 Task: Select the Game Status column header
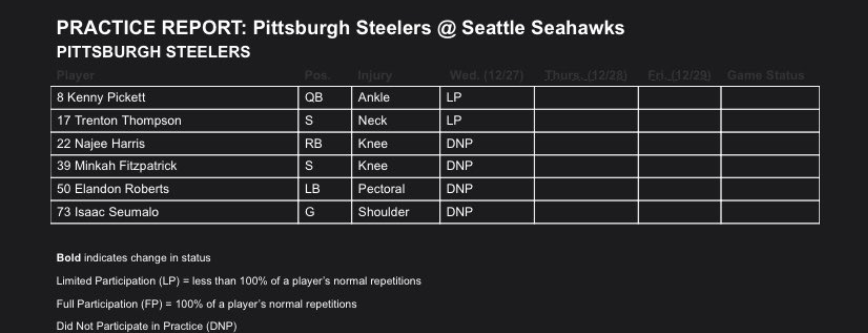(x=766, y=76)
